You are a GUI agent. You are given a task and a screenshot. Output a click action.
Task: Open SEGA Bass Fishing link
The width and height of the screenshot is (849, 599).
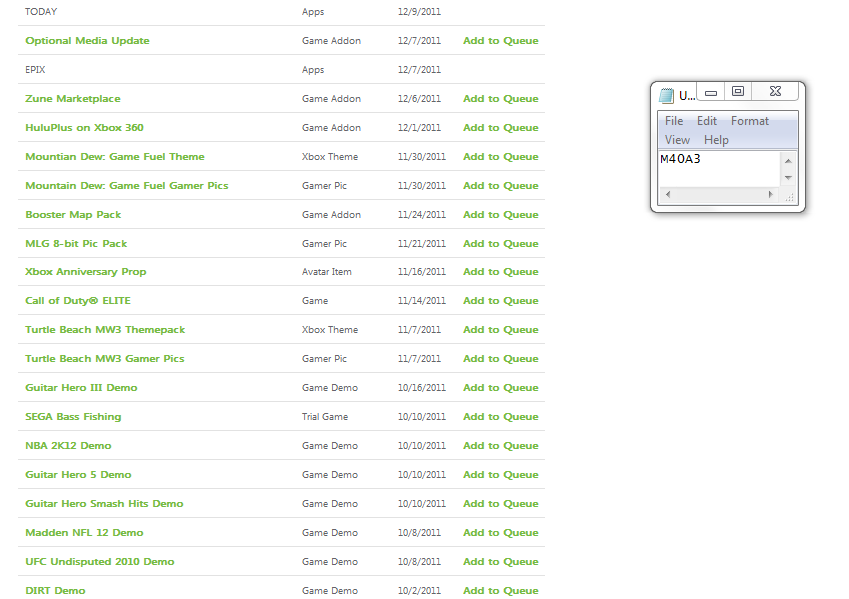(73, 416)
